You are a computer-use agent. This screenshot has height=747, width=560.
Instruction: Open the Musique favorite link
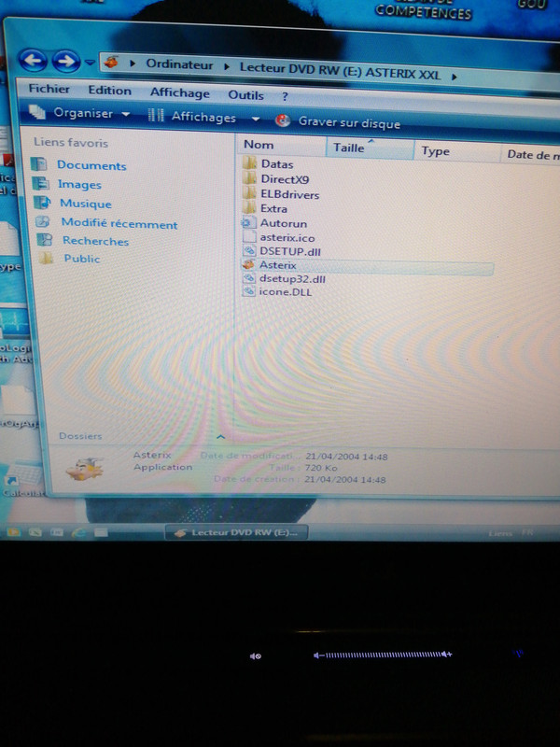pos(85,204)
